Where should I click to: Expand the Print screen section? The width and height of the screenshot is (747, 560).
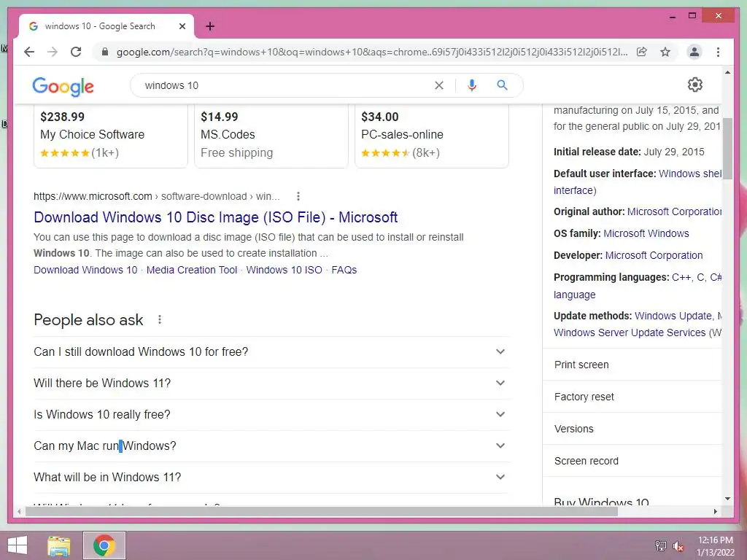click(632, 365)
